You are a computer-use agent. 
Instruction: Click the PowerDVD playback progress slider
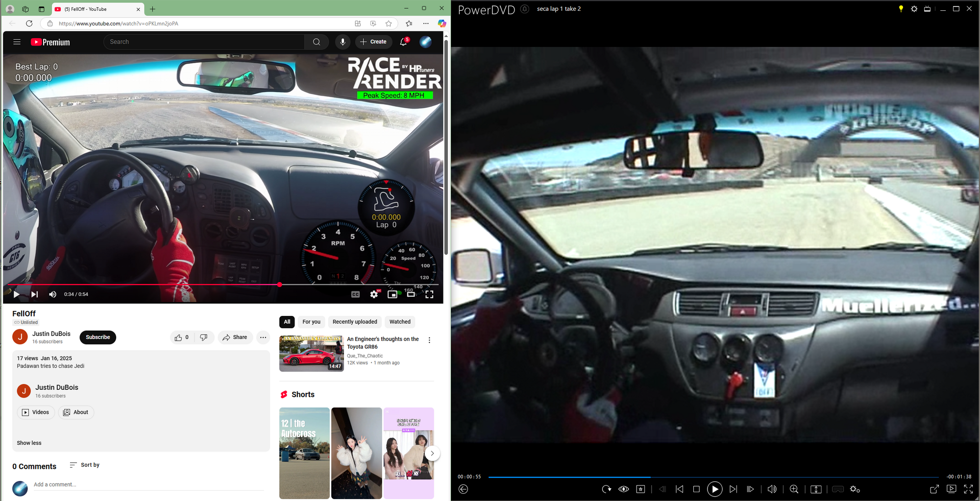coord(713,477)
